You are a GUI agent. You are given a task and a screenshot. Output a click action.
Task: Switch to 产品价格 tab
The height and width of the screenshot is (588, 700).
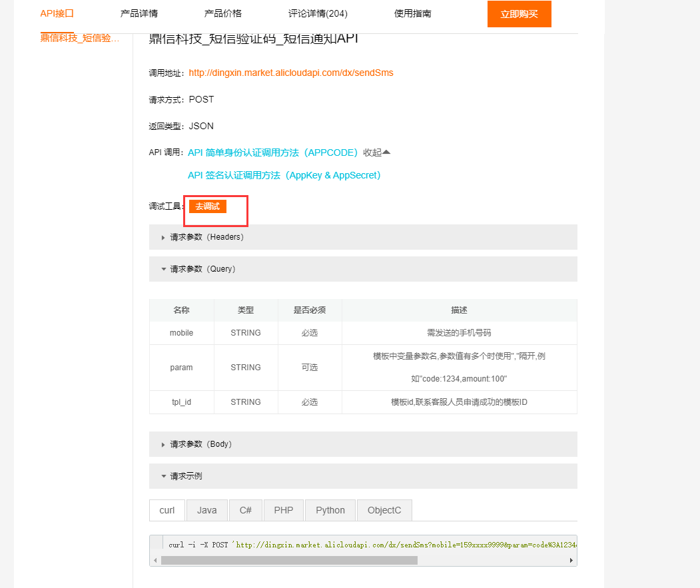(222, 13)
